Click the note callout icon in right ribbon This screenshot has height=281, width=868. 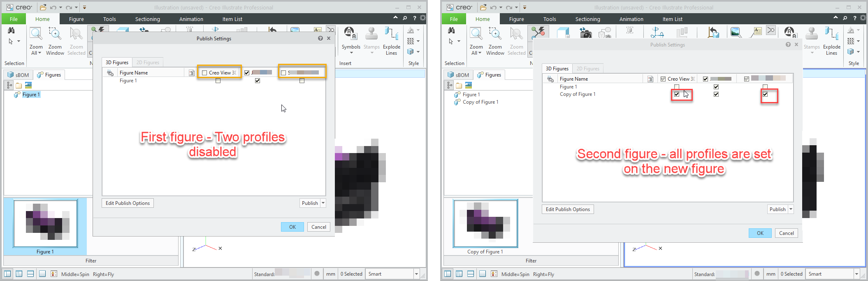pos(756,33)
